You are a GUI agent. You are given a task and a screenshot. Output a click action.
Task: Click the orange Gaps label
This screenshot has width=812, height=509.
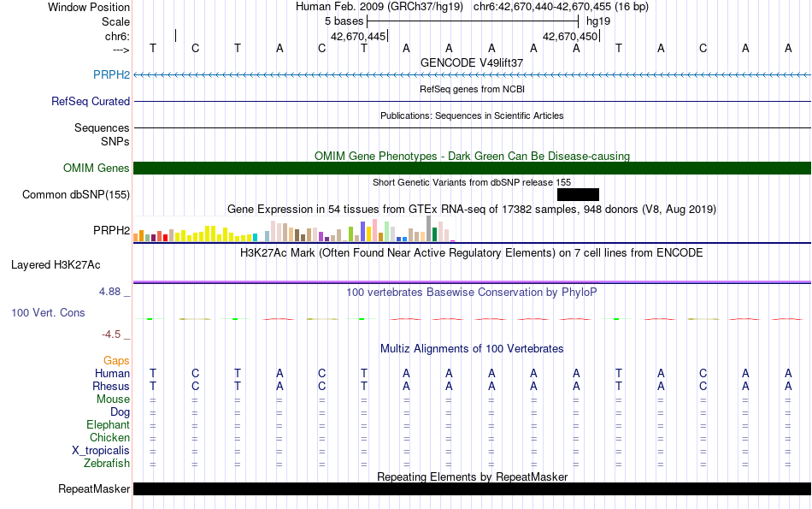[x=116, y=360]
